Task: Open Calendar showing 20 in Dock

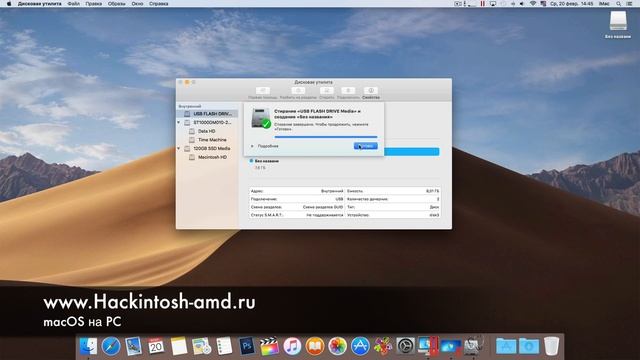Action: point(156,346)
